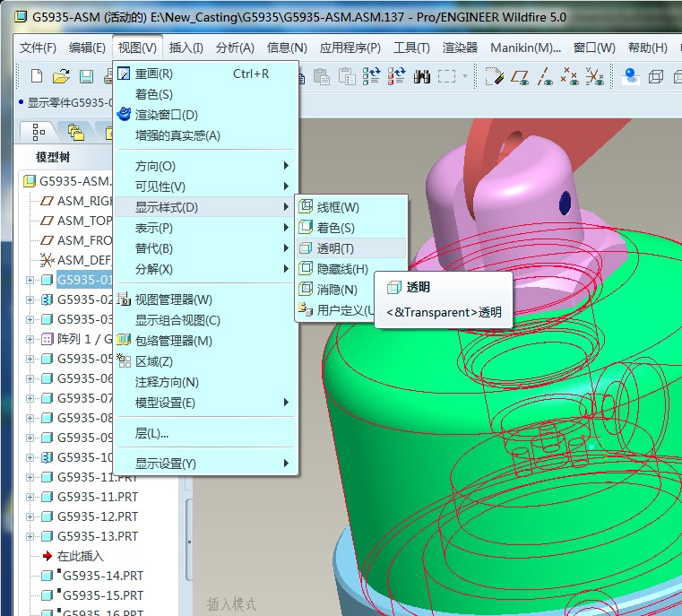
Task: Click the blue sphere shading icon
Action: click(630, 76)
